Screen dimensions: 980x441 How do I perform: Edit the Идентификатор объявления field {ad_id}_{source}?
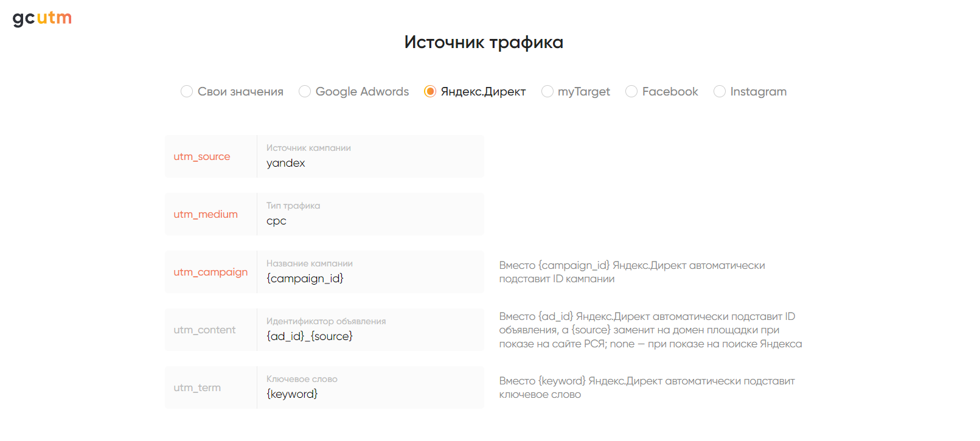pyautogui.click(x=370, y=330)
